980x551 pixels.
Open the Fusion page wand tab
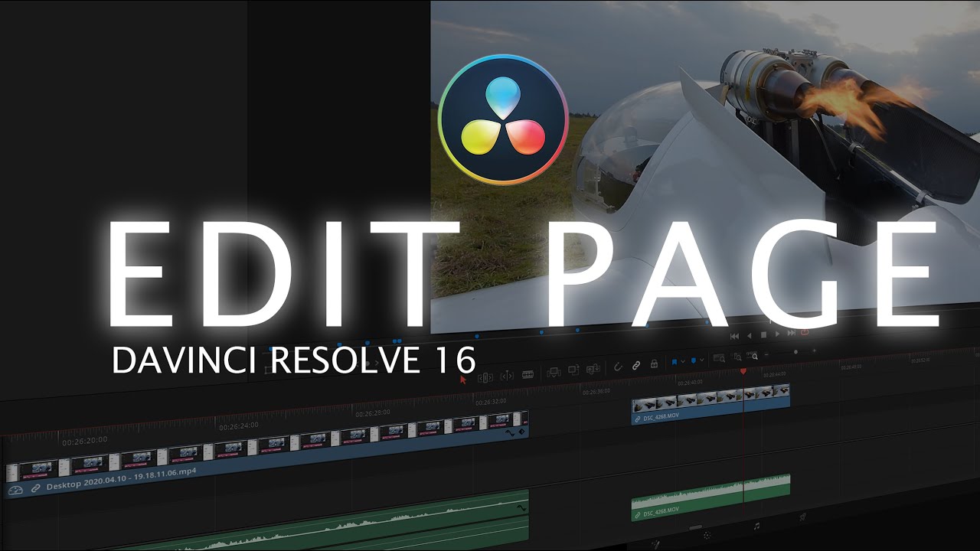point(655,544)
